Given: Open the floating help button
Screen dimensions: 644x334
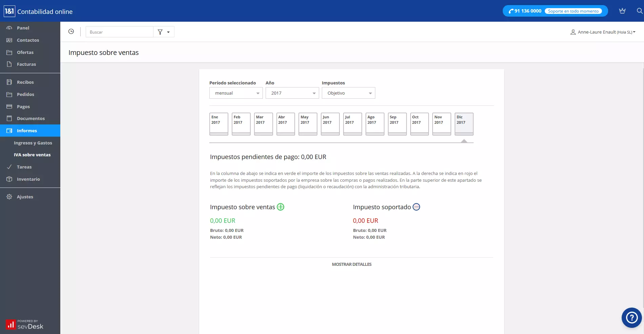Looking at the screenshot, I should [x=631, y=318].
